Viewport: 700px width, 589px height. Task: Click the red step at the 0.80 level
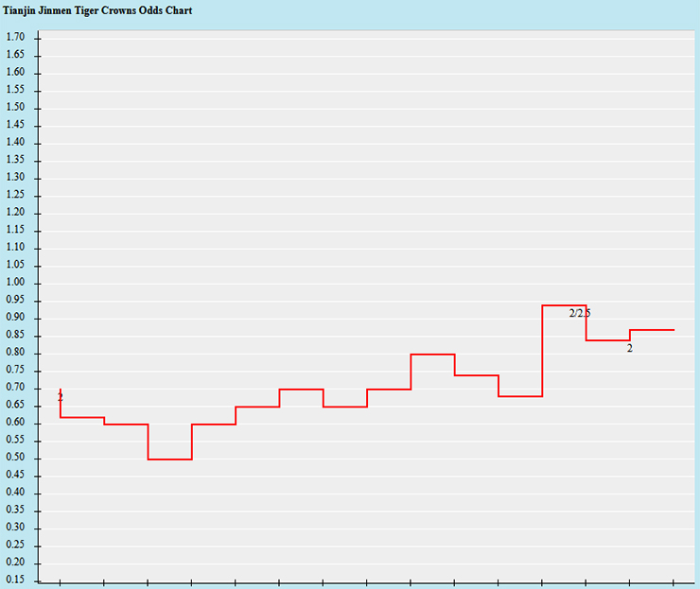[432, 355]
